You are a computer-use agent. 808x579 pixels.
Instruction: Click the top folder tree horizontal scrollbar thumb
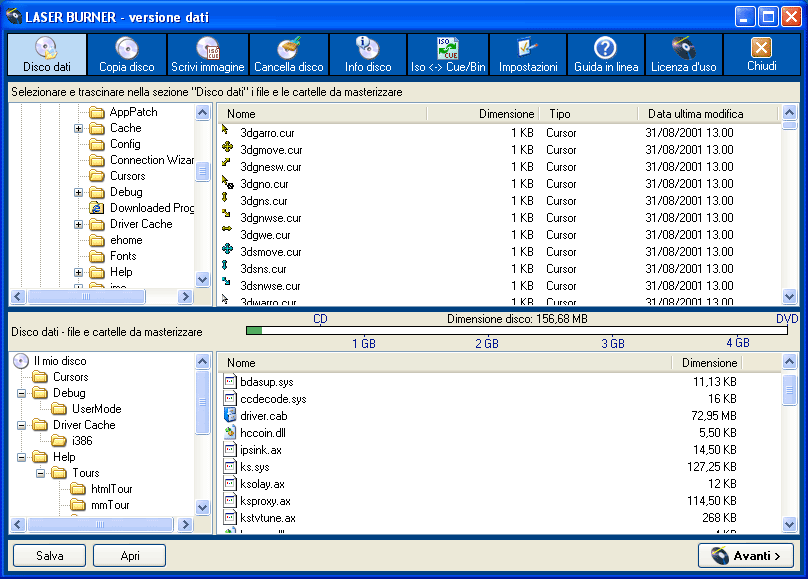point(86,296)
